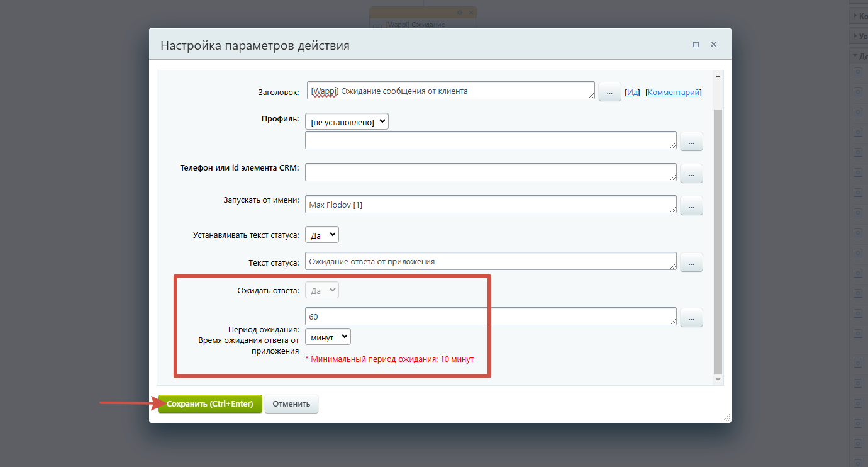Focus the Заголовок title text field
The image size is (868, 467).
pyautogui.click(x=450, y=91)
